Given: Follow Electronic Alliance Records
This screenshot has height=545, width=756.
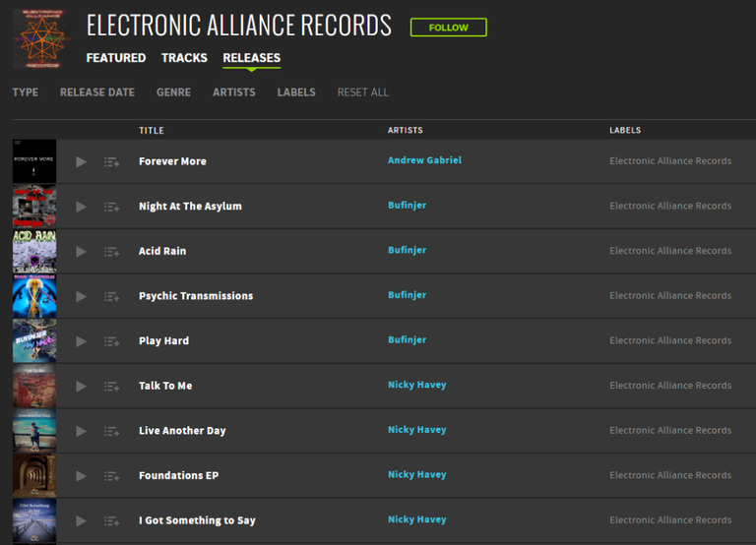Looking at the screenshot, I should coord(449,28).
